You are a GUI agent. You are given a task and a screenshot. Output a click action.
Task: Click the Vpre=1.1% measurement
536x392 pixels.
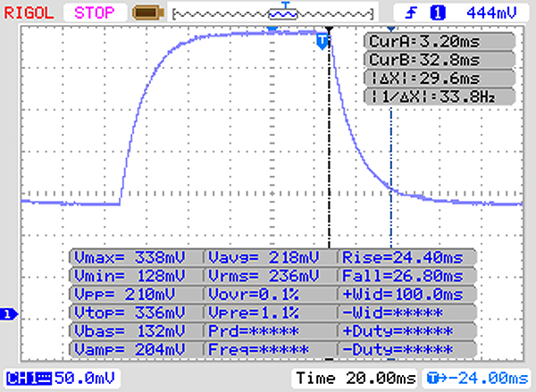(x=271, y=313)
